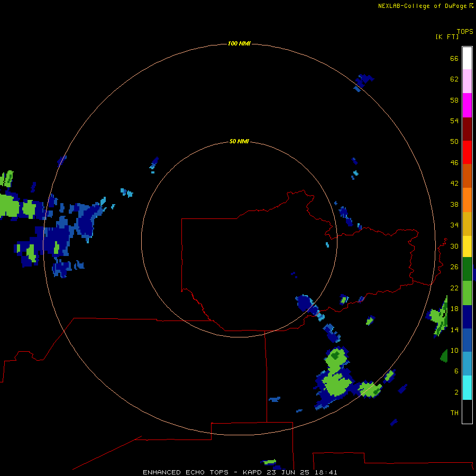
Task: Click the 'KAPD' radar site identifier
Action: click(x=253, y=472)
